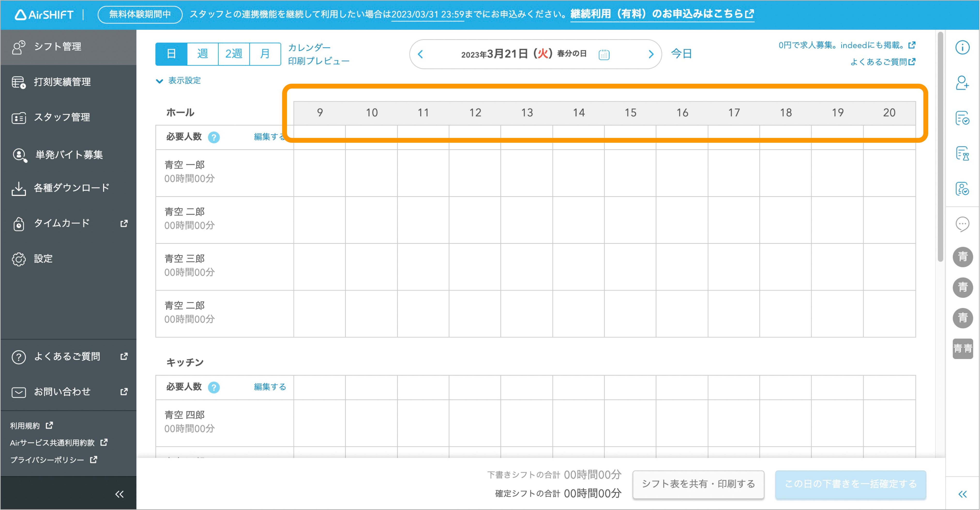Click 編集する for ホール 必要人数

270,137
